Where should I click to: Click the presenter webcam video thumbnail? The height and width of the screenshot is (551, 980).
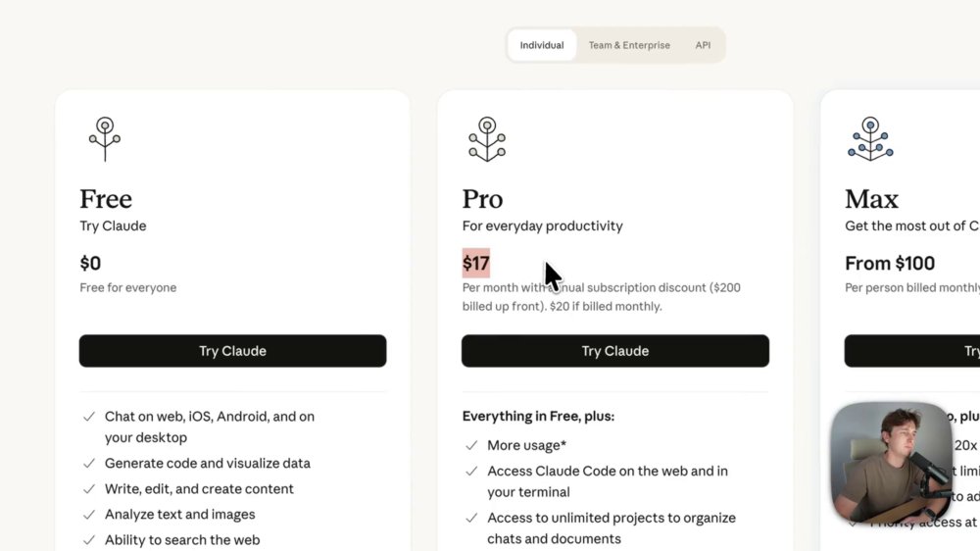(x=893, y=463)
